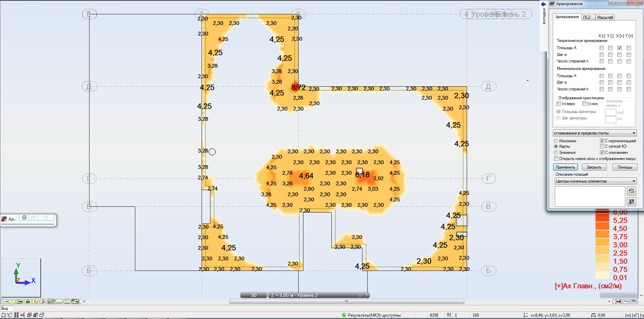Open the 'Центры конечных элементов' dropdown
The image size is (644, 319).
pos(595,181)
